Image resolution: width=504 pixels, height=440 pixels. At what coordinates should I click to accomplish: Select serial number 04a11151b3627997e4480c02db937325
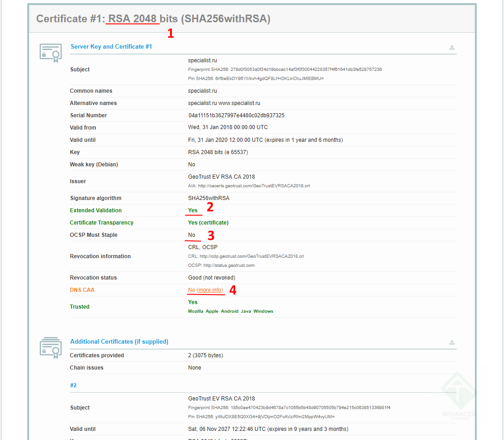(236, 115)
